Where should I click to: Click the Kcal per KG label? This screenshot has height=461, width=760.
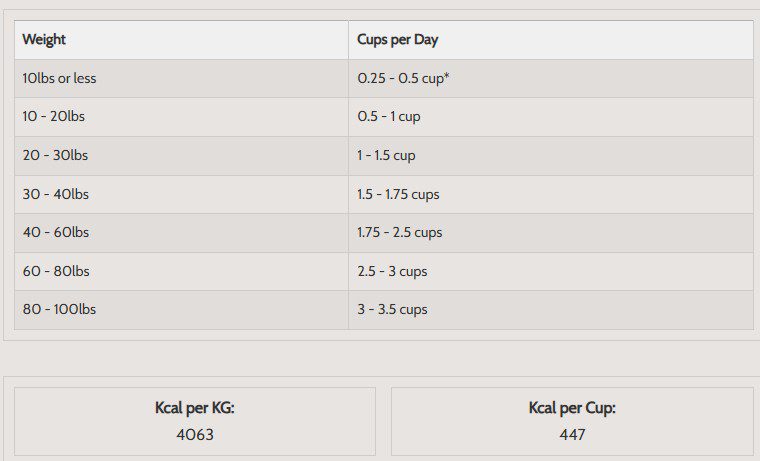click(x=194, y=408)
